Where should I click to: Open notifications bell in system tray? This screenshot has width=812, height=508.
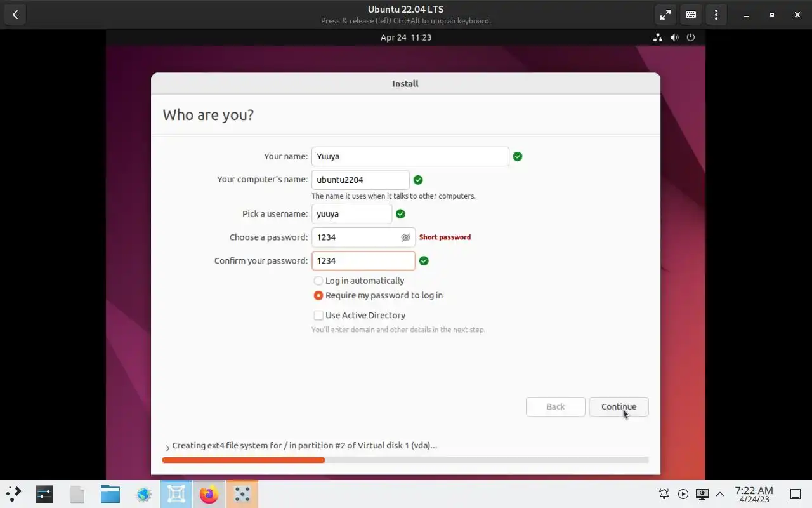pos(664,494)
